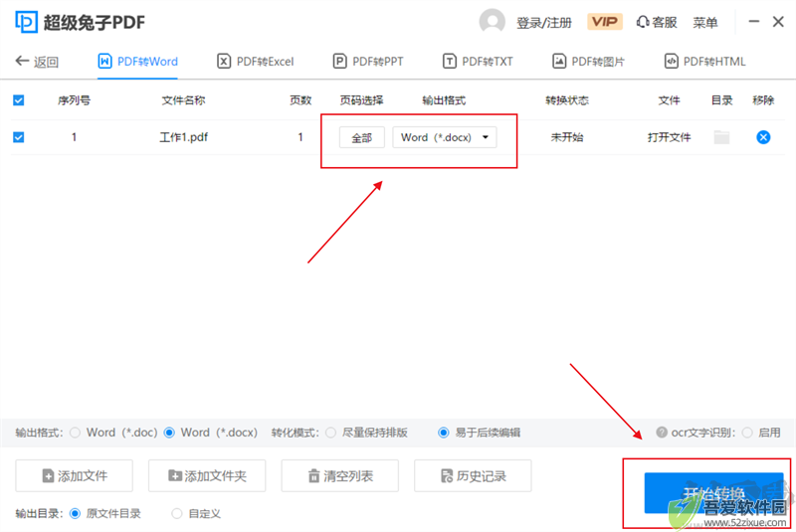Screen dimensions: 796x532
Task: Select 自定义 output directory
Action: 177,514
